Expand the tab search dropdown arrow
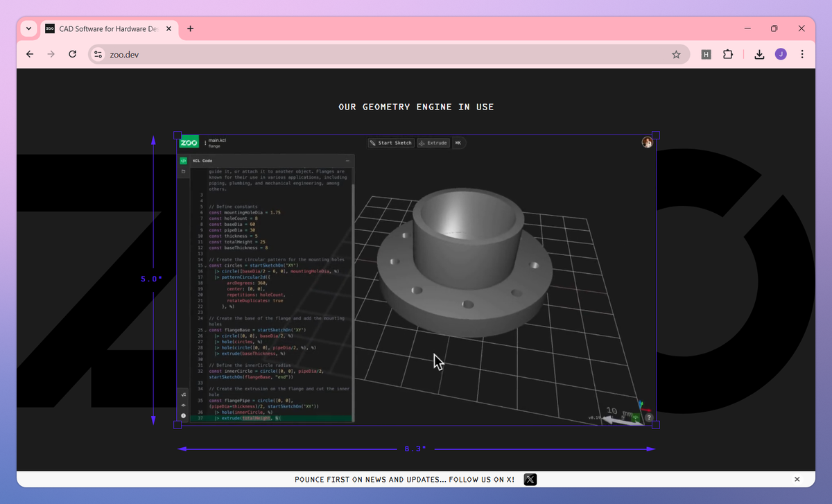This screenshot has height=504, width=832. [28, 29]
